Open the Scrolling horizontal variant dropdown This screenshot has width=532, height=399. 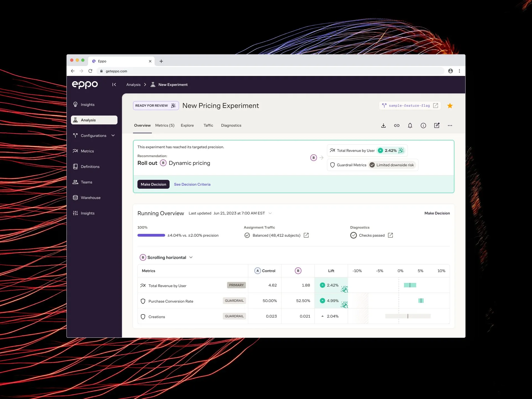coord(166,257)
